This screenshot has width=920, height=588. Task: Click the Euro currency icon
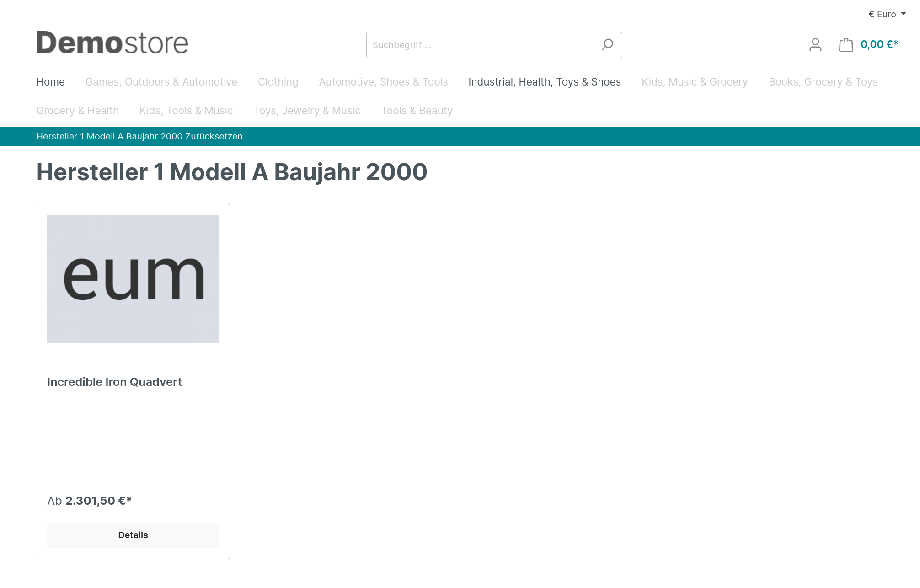[867, 13]
